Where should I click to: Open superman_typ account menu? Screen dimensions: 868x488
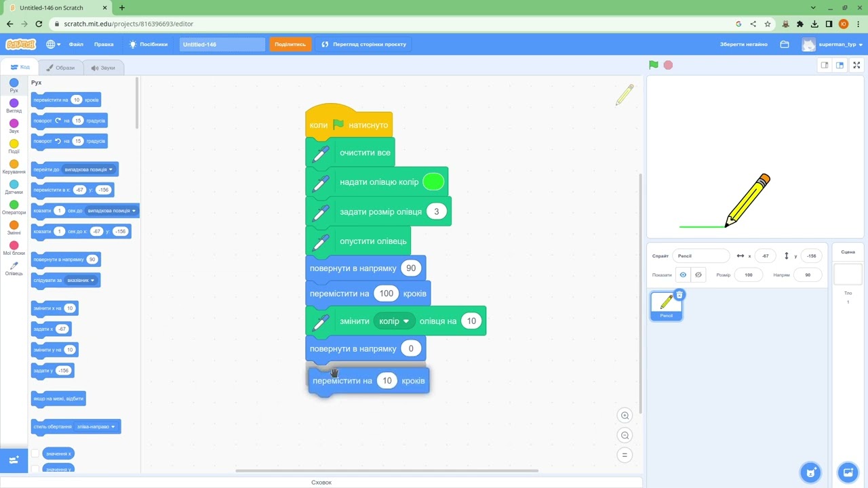click(x=833, y=44)
